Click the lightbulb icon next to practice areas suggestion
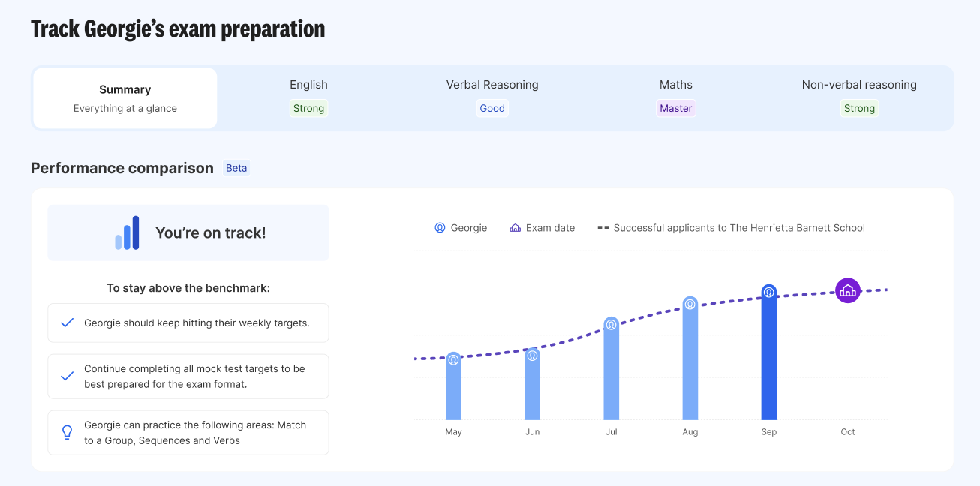This screenshot has height=486, width=980. [66, 432]
